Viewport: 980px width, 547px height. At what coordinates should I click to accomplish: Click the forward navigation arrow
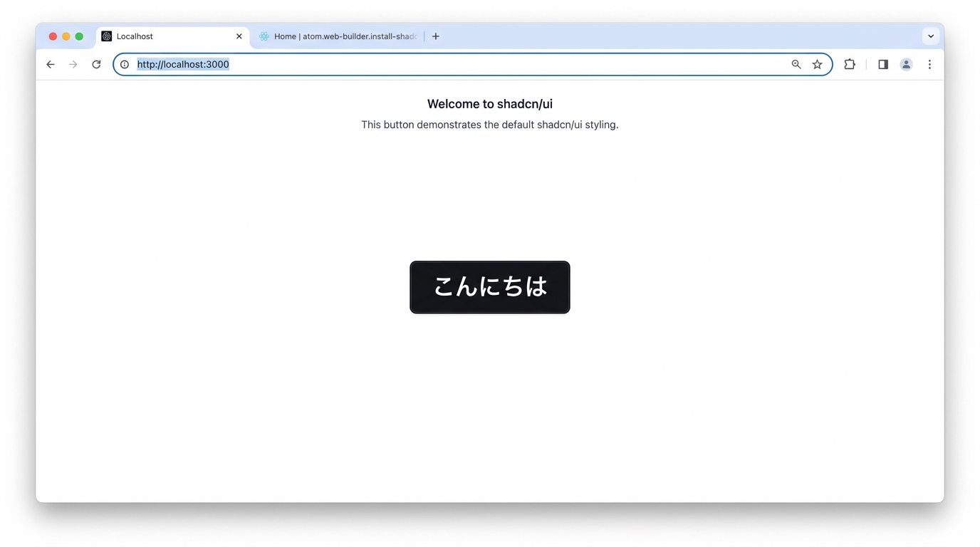pos(73,64)
